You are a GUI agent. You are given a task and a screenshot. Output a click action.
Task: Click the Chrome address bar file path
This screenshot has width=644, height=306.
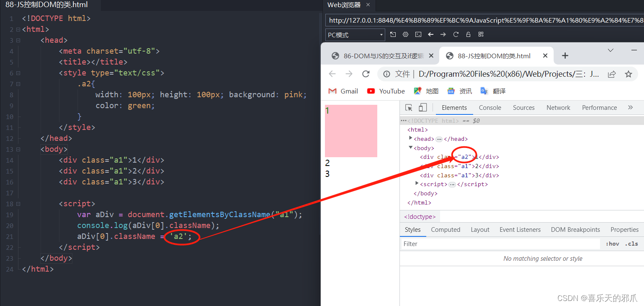(x=509, y=74)
